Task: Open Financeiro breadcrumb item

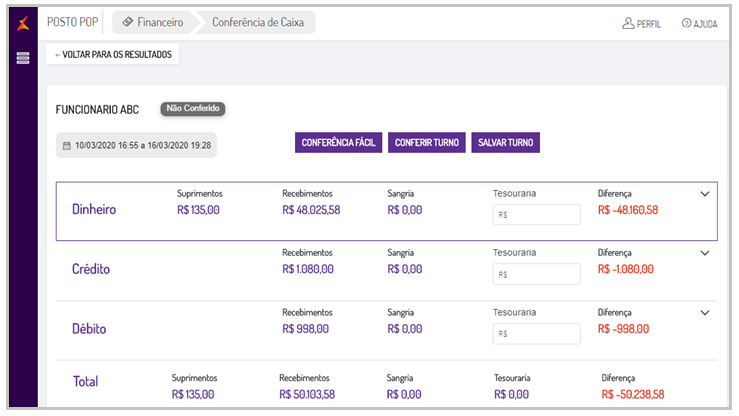Action: click(x=161, y=22)
